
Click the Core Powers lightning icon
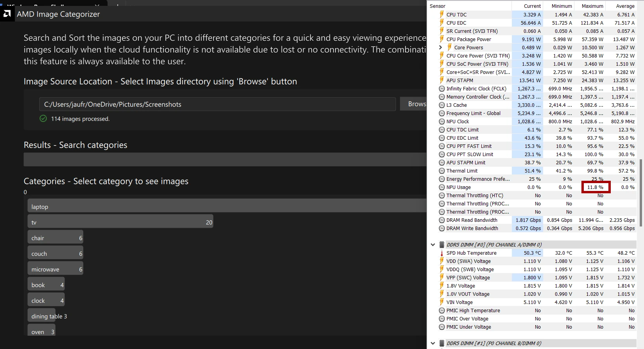[x=450, y=47]
